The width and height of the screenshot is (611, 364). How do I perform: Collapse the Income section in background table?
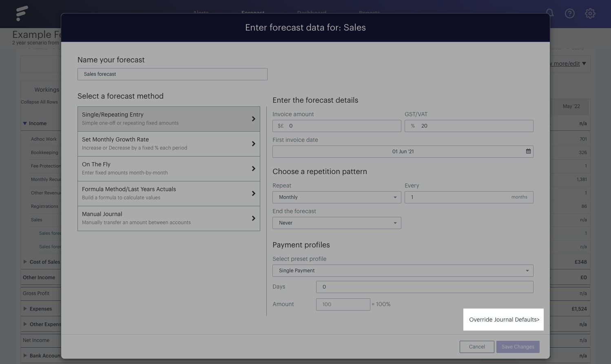25,124
